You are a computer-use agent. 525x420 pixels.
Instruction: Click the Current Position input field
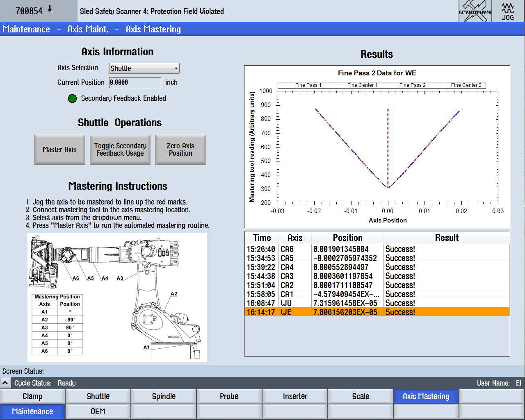[x=135, y=83]
